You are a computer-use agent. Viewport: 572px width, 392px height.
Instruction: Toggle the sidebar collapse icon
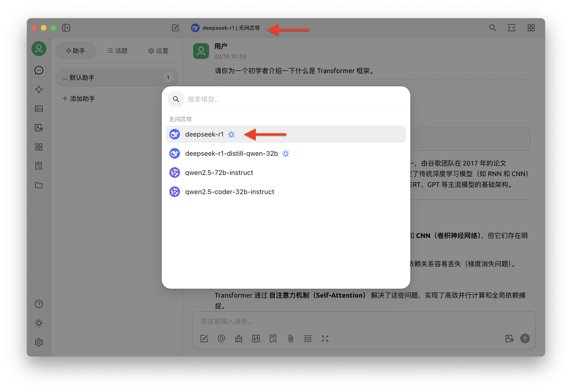66,28
